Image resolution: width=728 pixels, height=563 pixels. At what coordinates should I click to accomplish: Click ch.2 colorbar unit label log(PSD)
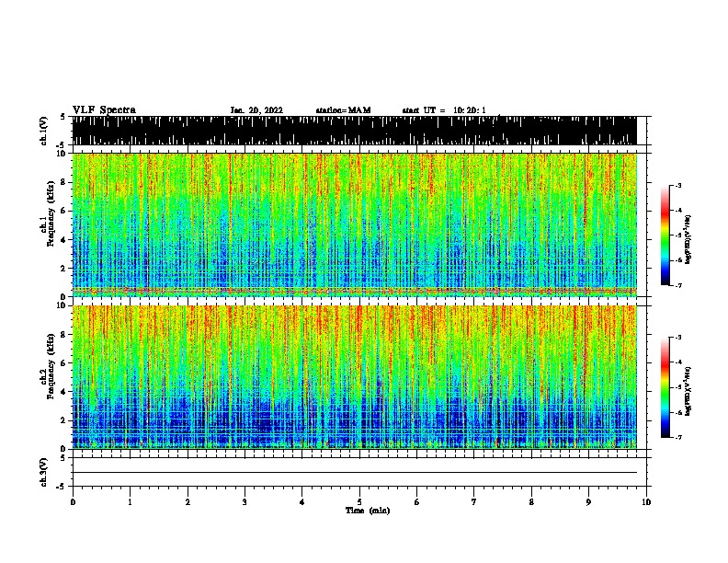click(688, 391)
